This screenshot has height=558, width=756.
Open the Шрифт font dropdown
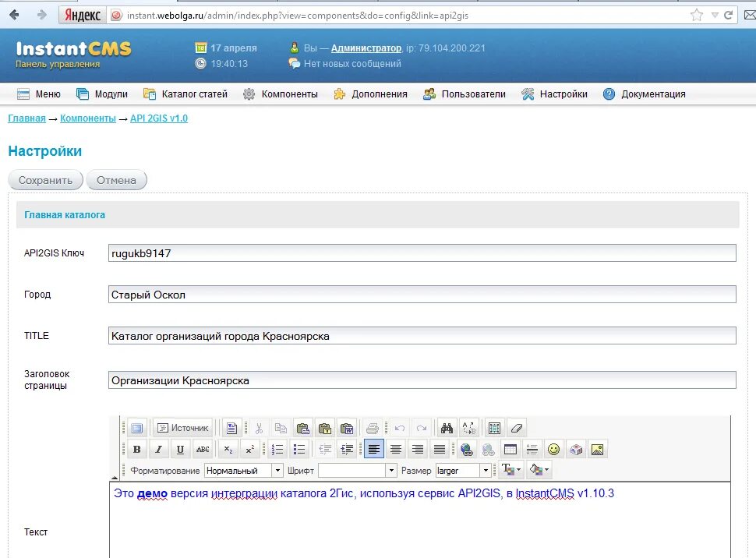(x=357, y=470)
